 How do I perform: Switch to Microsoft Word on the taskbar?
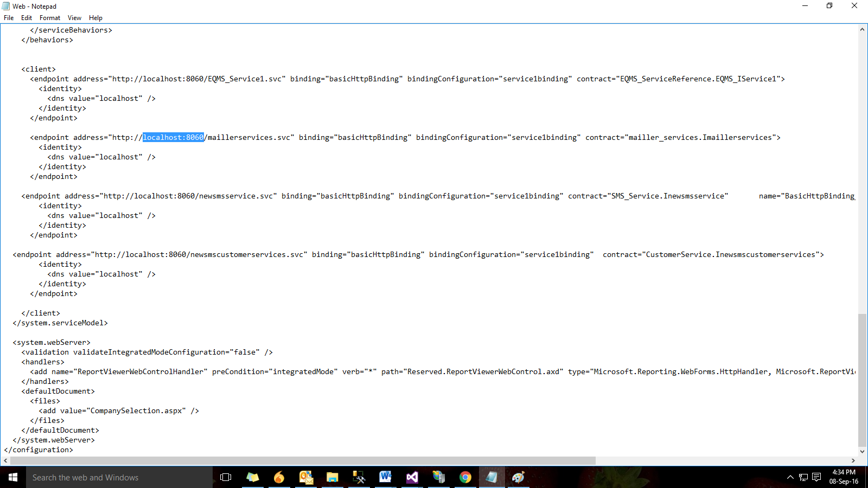click(386, 477)
